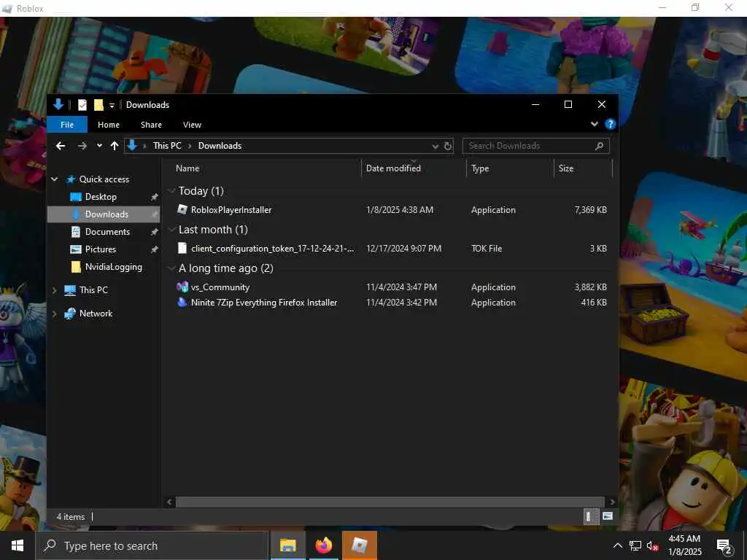Click the vs_Community Visual Studio icon
Screen dimensions: 747x560
182,287
